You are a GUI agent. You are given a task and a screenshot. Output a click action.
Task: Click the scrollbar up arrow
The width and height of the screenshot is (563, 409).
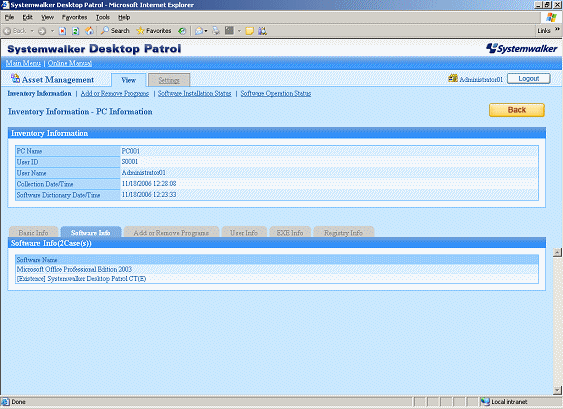[x=557, y=252]
